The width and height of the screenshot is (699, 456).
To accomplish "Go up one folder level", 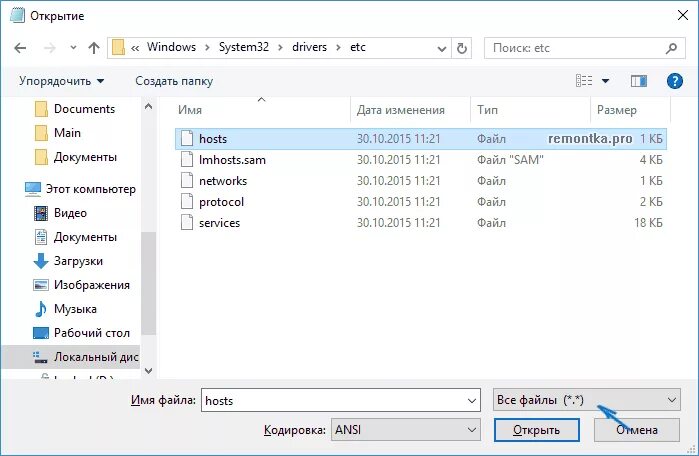I will click(94, 48).
